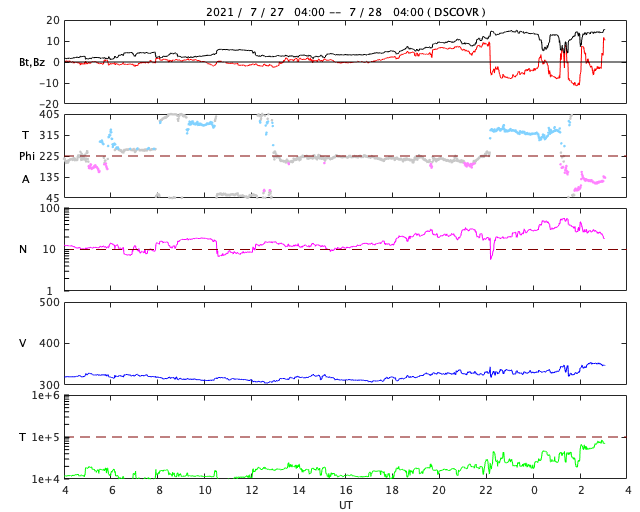Viewport: 640px width, 512px height.
Task: Click the '16' hour tick on x-axis
Action: tap(346, 490)
